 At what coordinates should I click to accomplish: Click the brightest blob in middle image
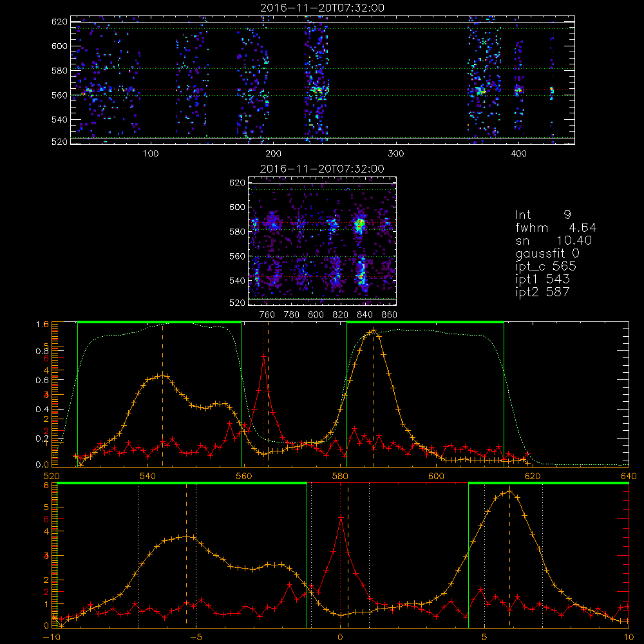(360, 225)
